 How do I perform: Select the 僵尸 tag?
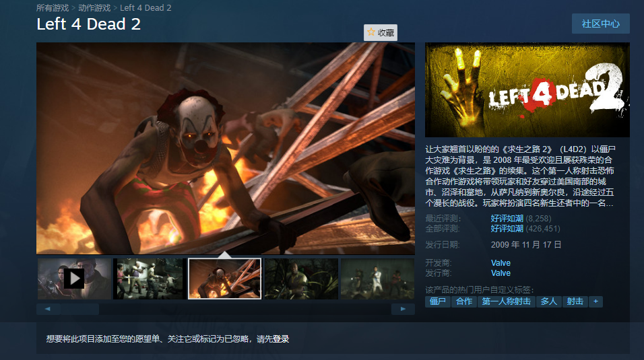tap(437, 301)
